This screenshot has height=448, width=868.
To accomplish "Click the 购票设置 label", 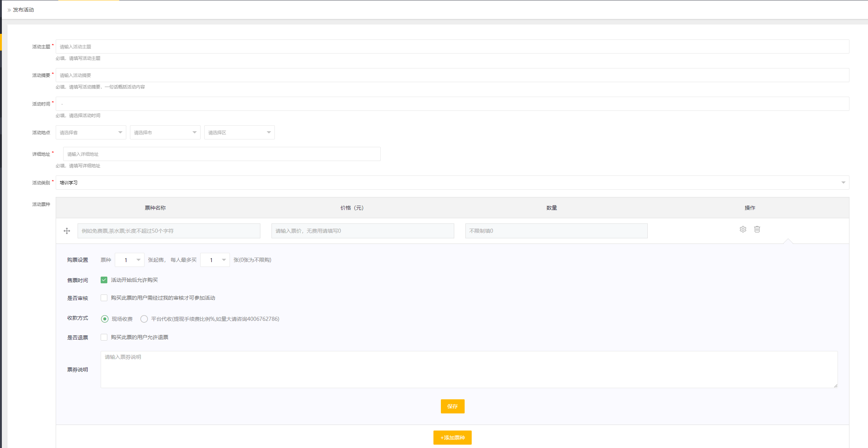I will 78,260.
